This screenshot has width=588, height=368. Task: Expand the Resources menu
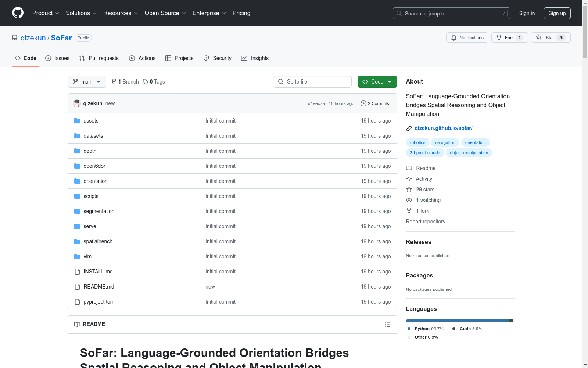(x=121, y=13)
